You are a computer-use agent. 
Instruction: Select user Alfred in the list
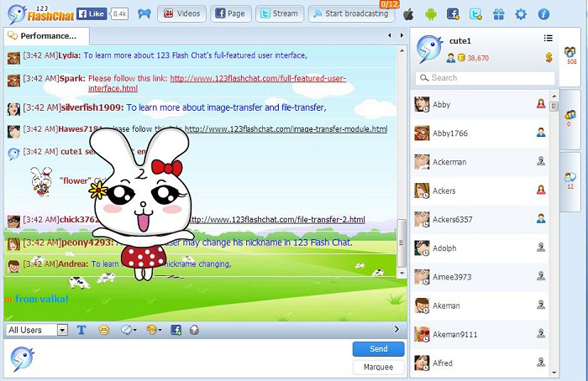[480, 363]
